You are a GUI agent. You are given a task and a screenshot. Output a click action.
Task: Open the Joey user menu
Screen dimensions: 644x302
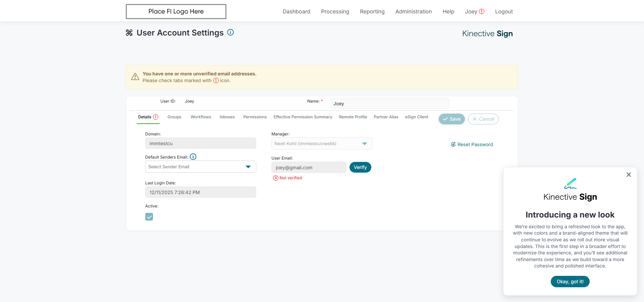(471, 11)
